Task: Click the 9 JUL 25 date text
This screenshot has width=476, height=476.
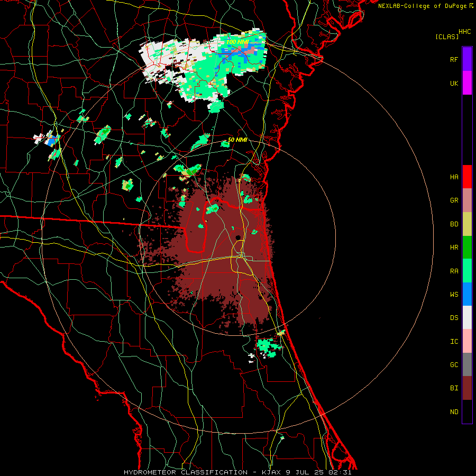Action: pos(306,472)
